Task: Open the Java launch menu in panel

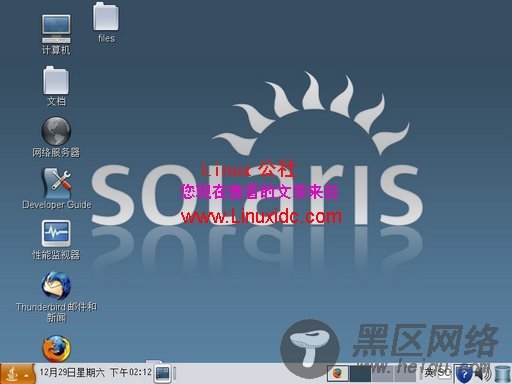Action: [17, 373]
